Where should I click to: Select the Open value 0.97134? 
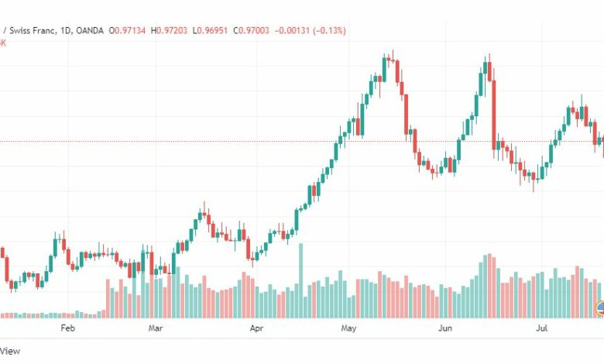130,30
